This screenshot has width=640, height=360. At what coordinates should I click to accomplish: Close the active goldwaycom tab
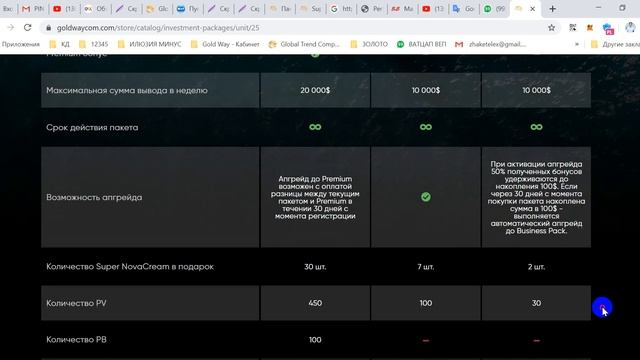(532, 9)
